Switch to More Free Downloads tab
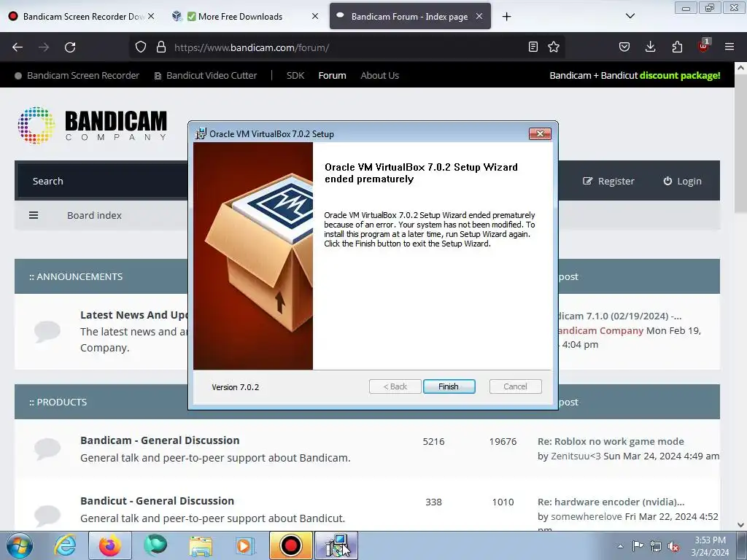This screenshot has width=747, height=560. pos(240,16)
